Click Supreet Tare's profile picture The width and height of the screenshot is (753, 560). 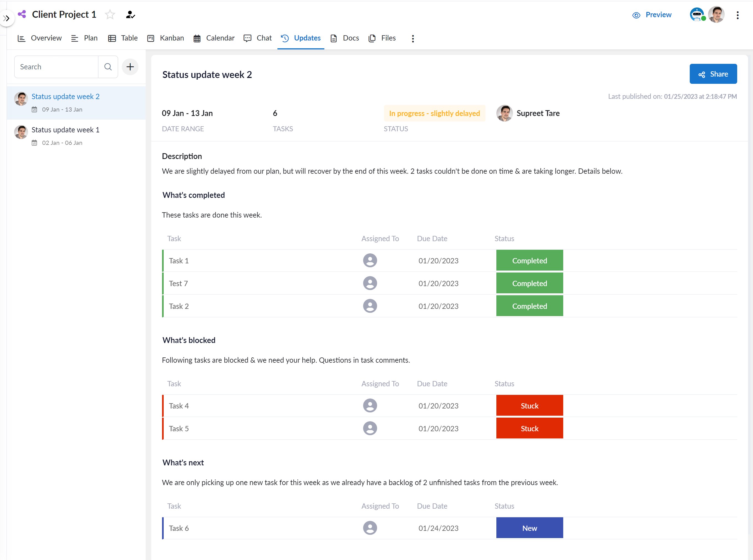505,113
